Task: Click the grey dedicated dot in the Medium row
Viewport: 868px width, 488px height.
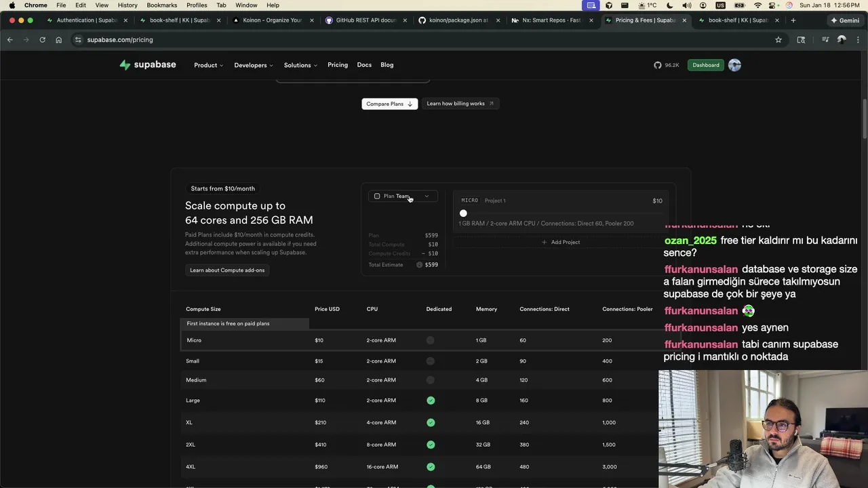Action: click(431, 380)
